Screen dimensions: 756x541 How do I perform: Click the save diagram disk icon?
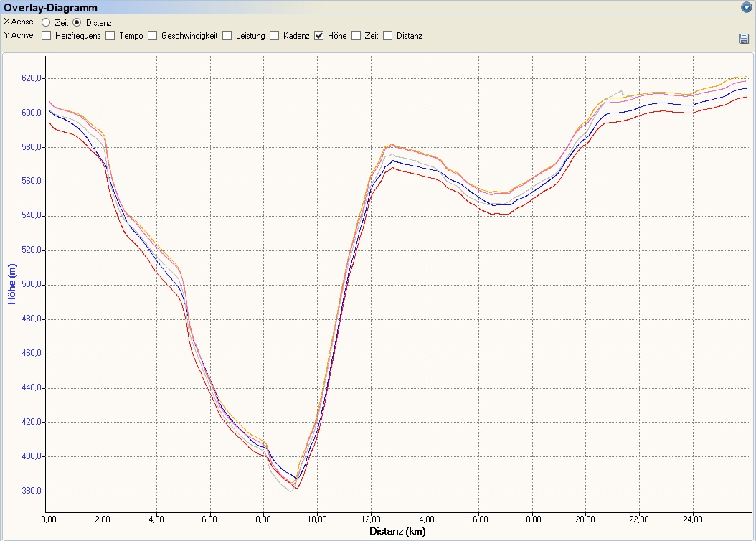744,39
